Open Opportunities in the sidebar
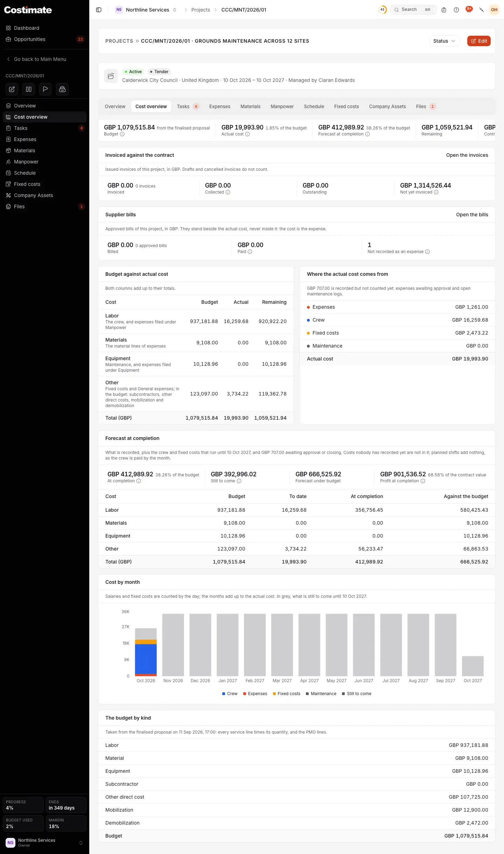The height and width of the screenshot is (854, 504). tap(44, 39)
